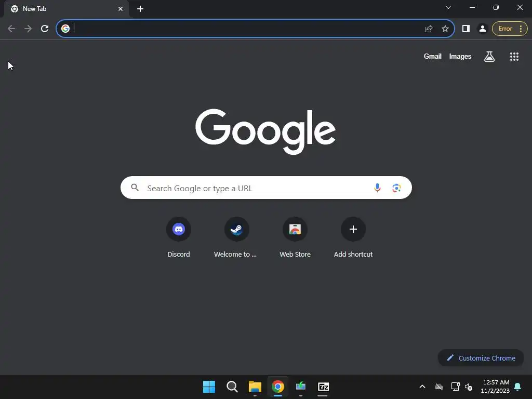Click the network display tray icon
The height and width of the screenshot is (399, 532).
pos(455,387)
